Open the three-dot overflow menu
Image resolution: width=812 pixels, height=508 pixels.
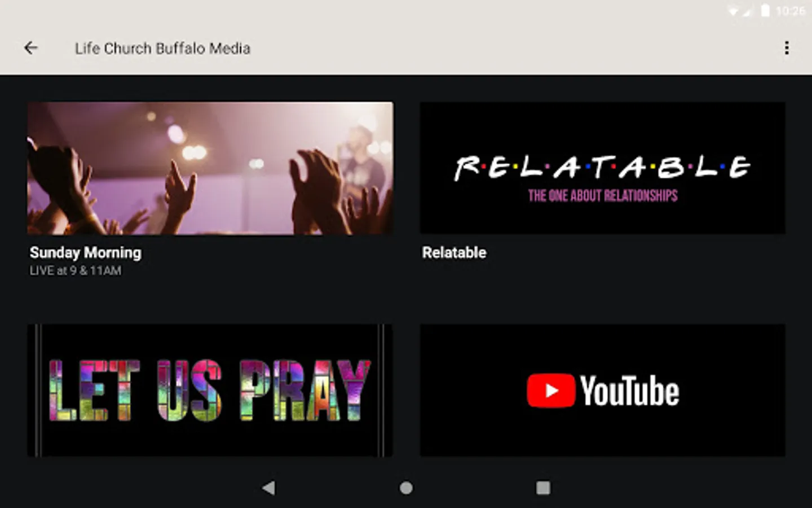click(787, 48)
